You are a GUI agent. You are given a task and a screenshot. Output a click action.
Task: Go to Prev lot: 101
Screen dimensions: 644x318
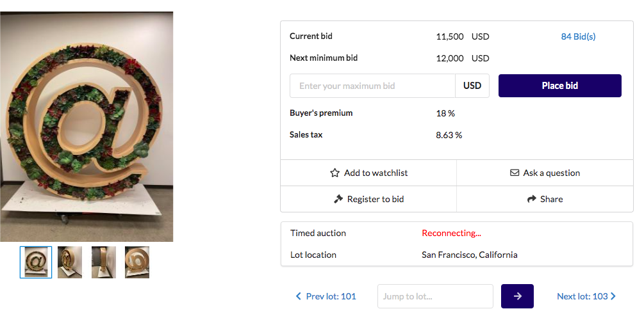pyautogui.click(x=331, y=296)
